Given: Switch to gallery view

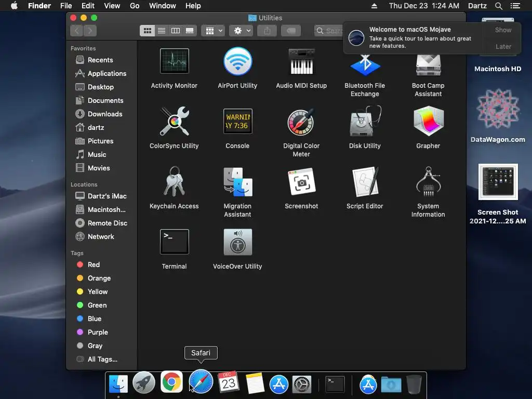Looking at the screenshot, I should 190,31.
